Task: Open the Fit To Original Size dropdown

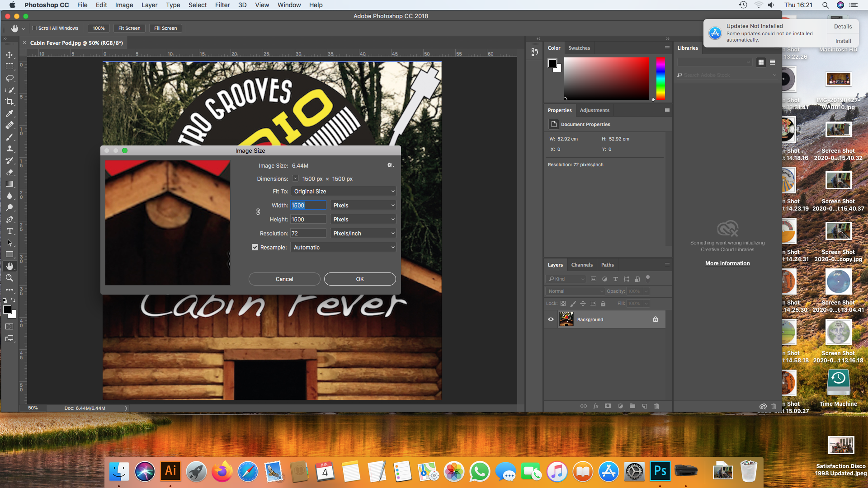Action: click(343, 191)
